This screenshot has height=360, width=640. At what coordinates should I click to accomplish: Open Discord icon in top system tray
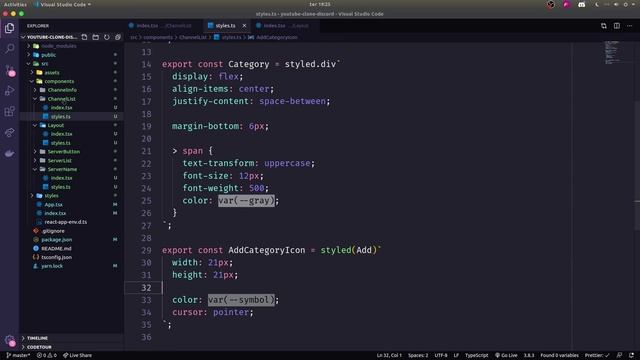(x=582, y=4)
